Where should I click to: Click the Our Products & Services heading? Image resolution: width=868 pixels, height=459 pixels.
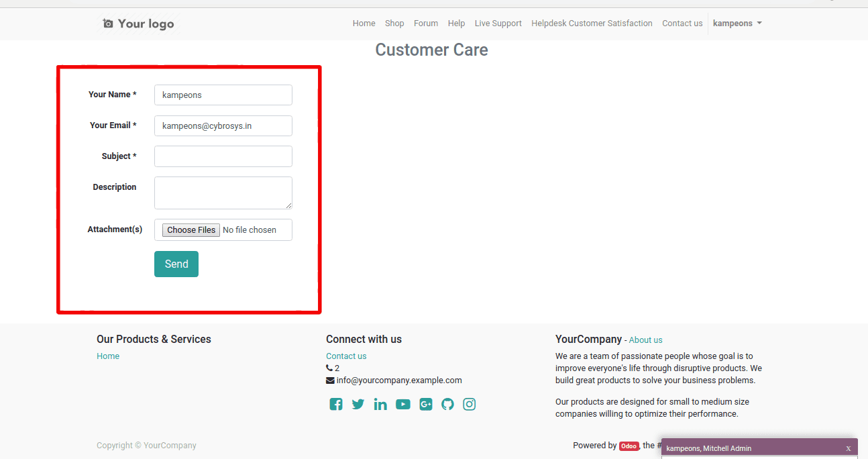tap(154, 340)
